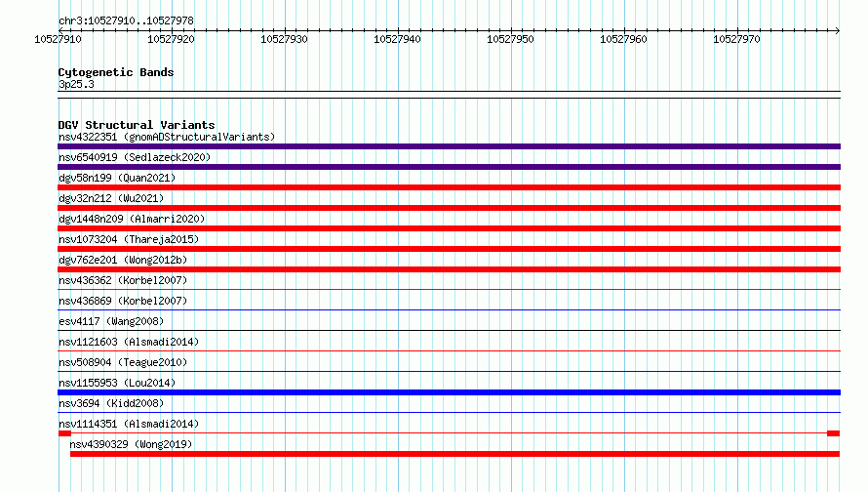
Task: Open variant dgv1448n209 (Almarri2020)
Action: click(132, 219)
